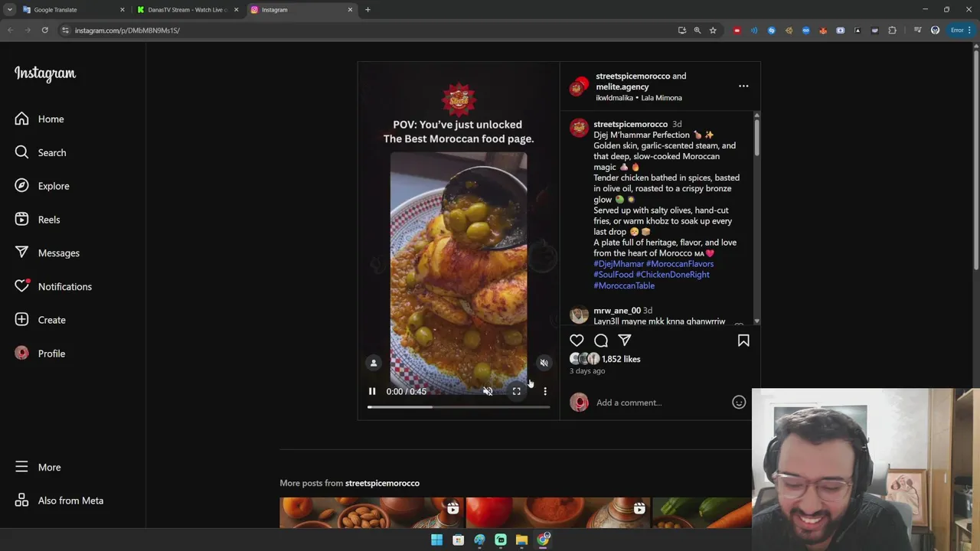Image resolution: width=980 pixels, height=551 pixels.
Task: Like the post with heart icon
Action: click(577, 341)
